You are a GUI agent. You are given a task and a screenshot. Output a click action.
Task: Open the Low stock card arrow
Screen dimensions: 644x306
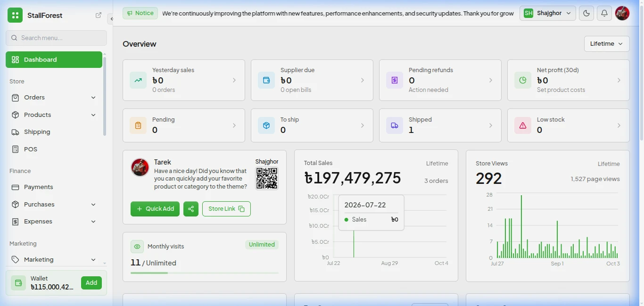[x=619, y=125]
